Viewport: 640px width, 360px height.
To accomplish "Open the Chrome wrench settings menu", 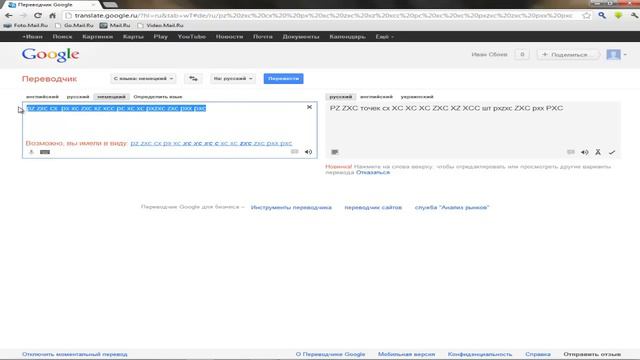I will click(x=634, y=16).
